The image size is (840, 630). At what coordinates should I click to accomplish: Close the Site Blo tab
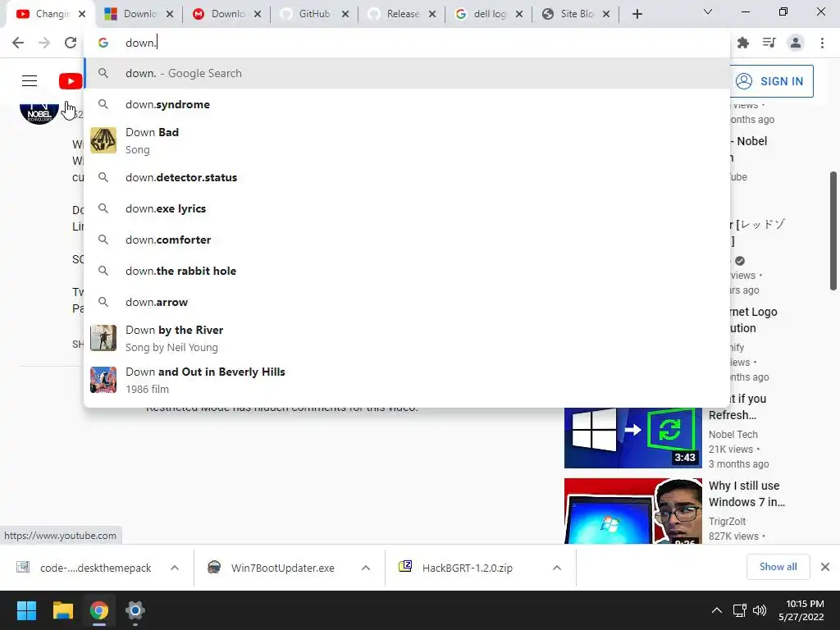(x=606, y=14)
